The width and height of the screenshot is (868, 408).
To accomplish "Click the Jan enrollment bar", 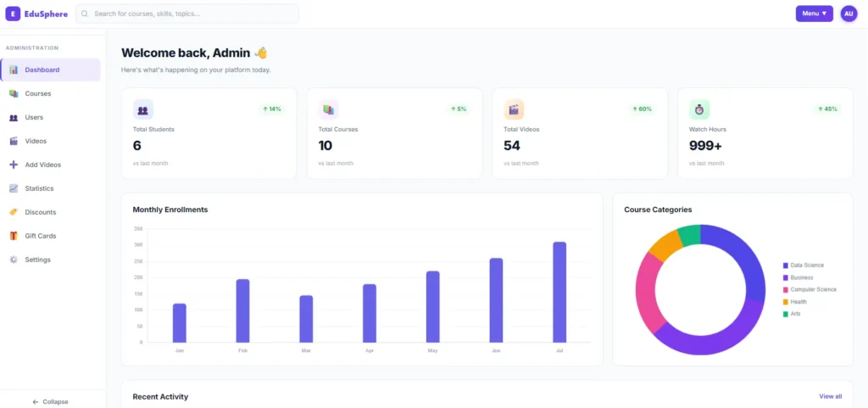I will click(180, 322).
